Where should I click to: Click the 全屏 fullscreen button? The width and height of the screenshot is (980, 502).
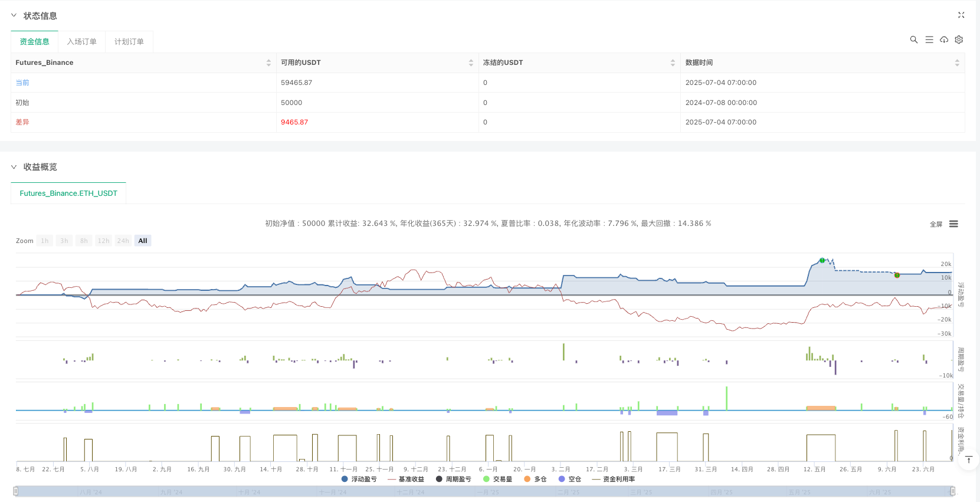(936, 224)
